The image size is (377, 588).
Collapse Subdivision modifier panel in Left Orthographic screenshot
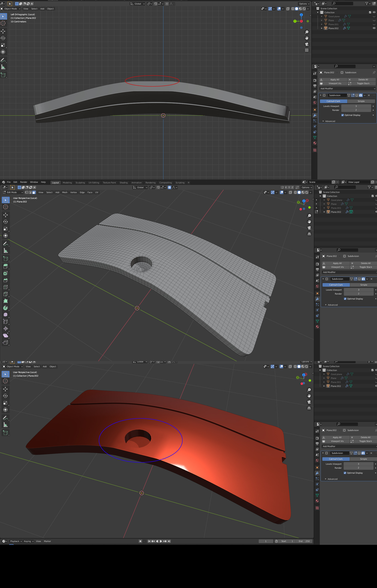coord(320,95)
